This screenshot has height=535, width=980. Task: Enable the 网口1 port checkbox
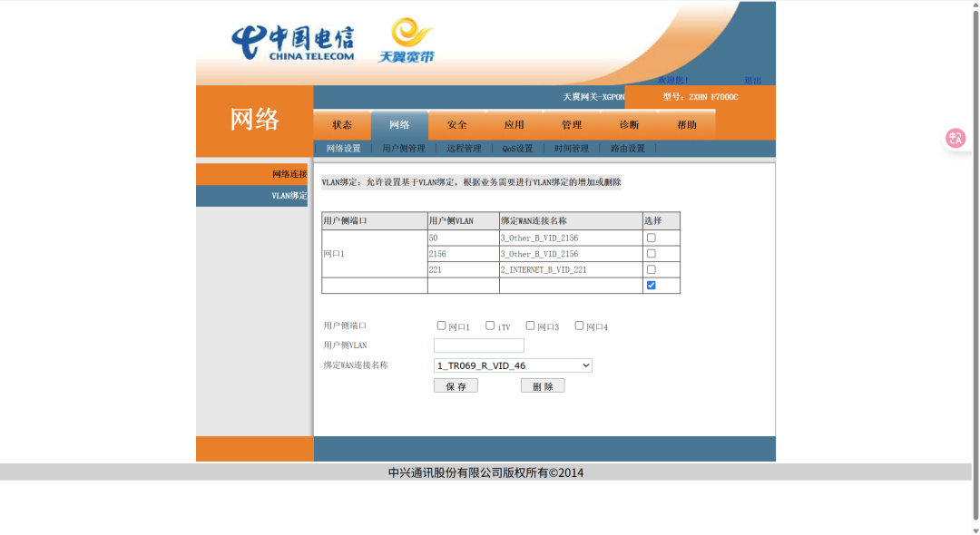441,326
